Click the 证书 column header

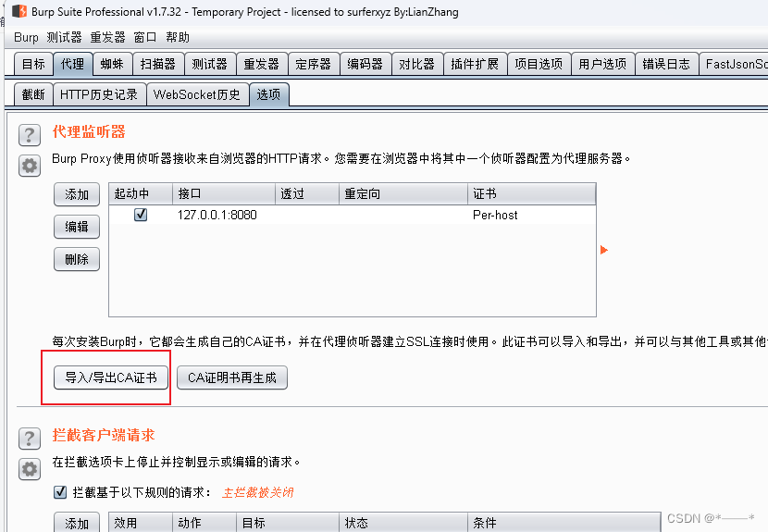pos(532,194)
